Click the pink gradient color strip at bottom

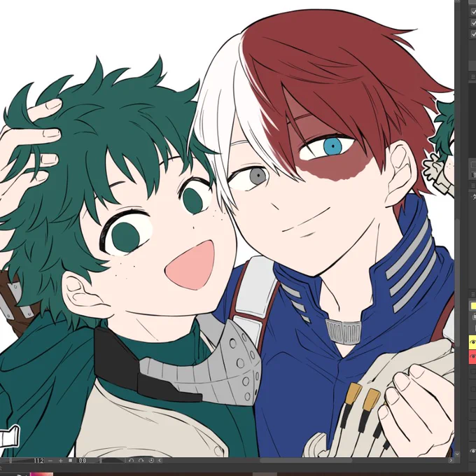pos(41,474)
